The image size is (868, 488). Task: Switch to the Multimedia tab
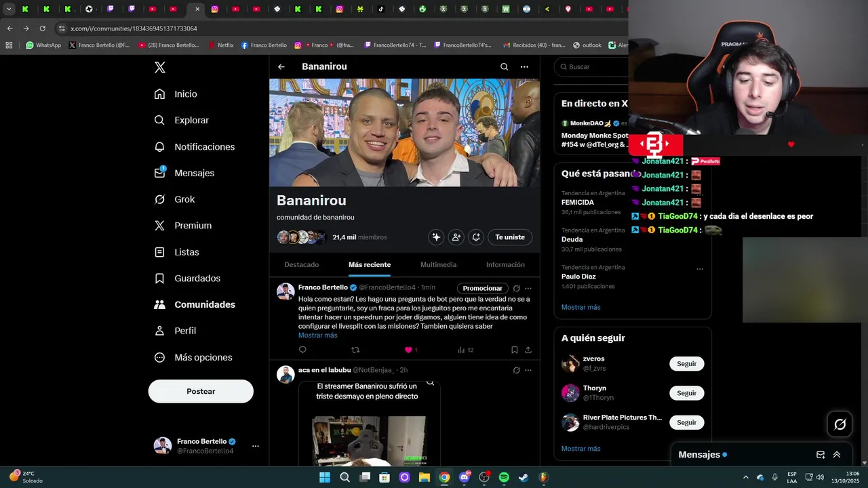click(438, 264)
